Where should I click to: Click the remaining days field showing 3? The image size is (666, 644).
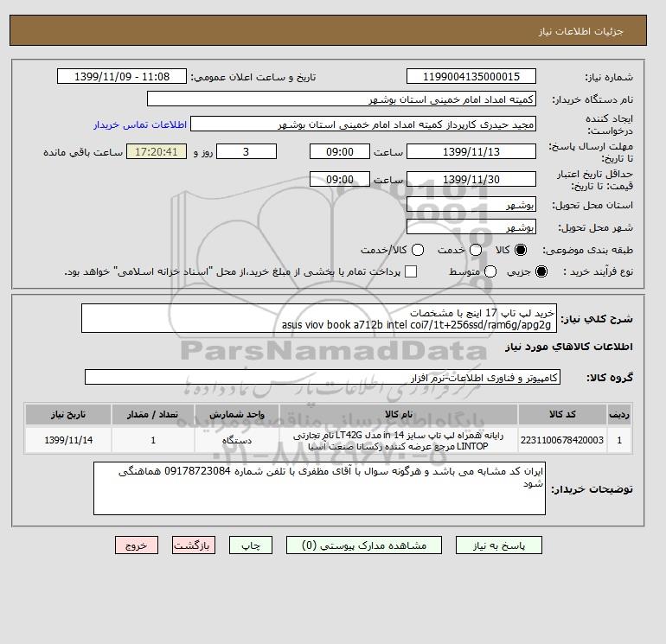point(247,151)
